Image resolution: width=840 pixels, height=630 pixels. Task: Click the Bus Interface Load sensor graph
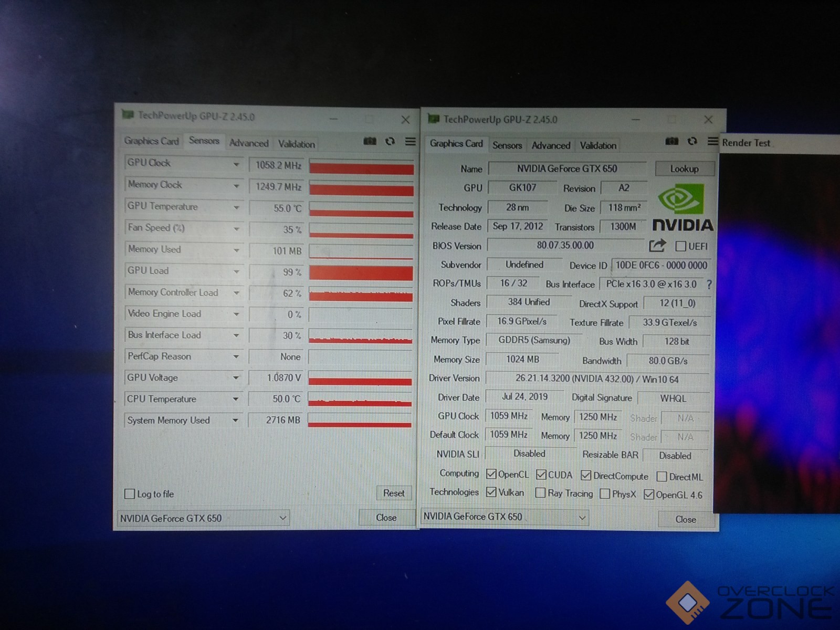361,336
